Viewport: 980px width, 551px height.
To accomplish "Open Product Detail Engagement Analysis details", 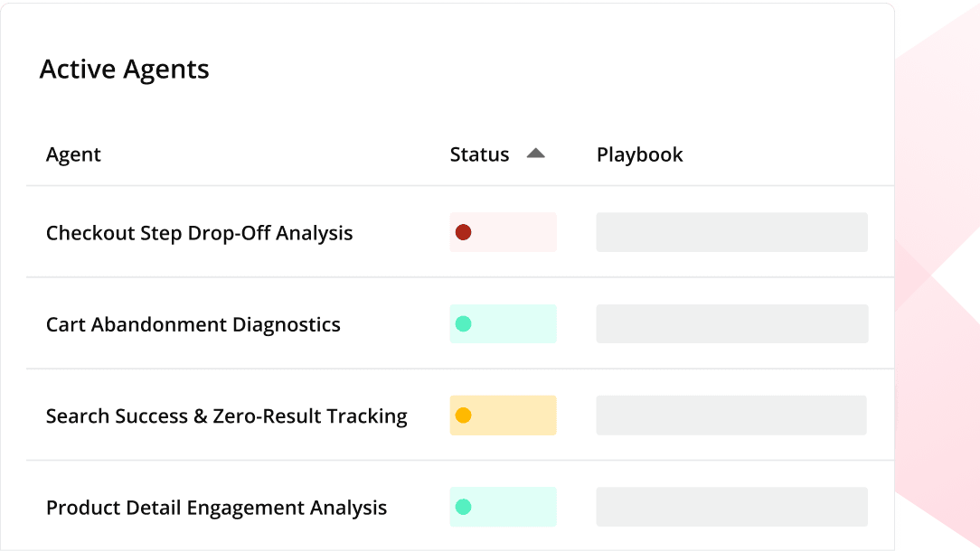I will 217,508.
